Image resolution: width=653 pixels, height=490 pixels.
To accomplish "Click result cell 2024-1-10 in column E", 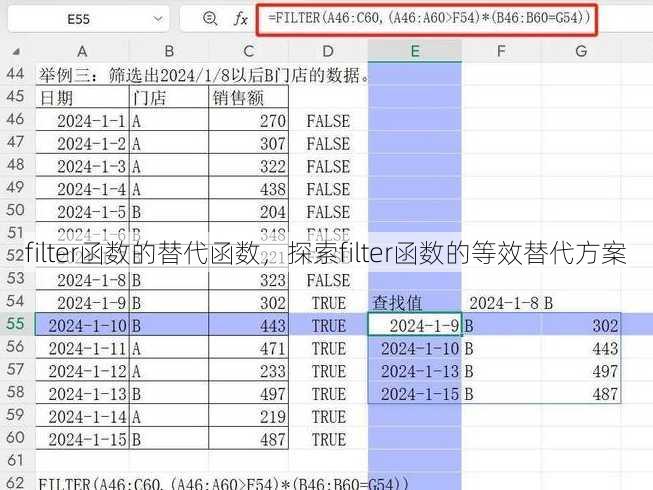I will tap(415, 348).
